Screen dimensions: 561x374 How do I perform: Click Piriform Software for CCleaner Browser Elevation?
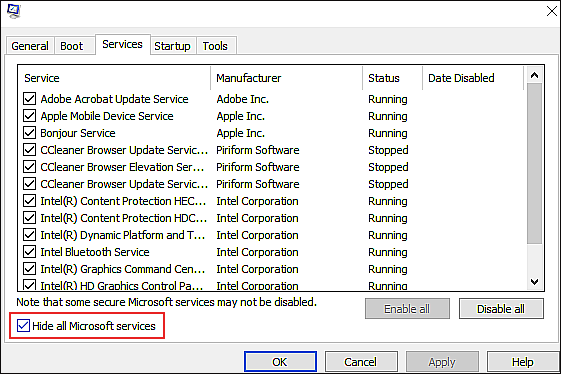click(258, 167)
